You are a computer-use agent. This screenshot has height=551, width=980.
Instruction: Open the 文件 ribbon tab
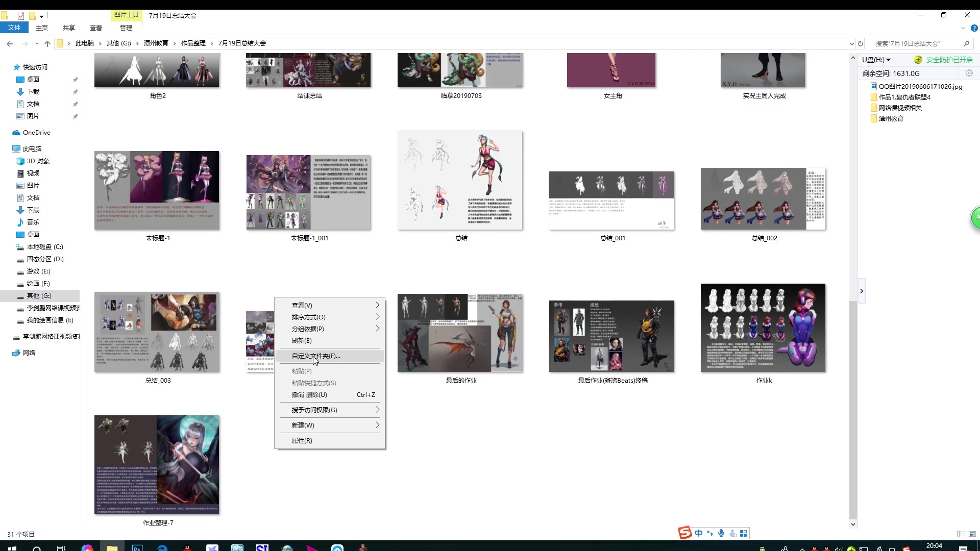[x=14, y=28]
